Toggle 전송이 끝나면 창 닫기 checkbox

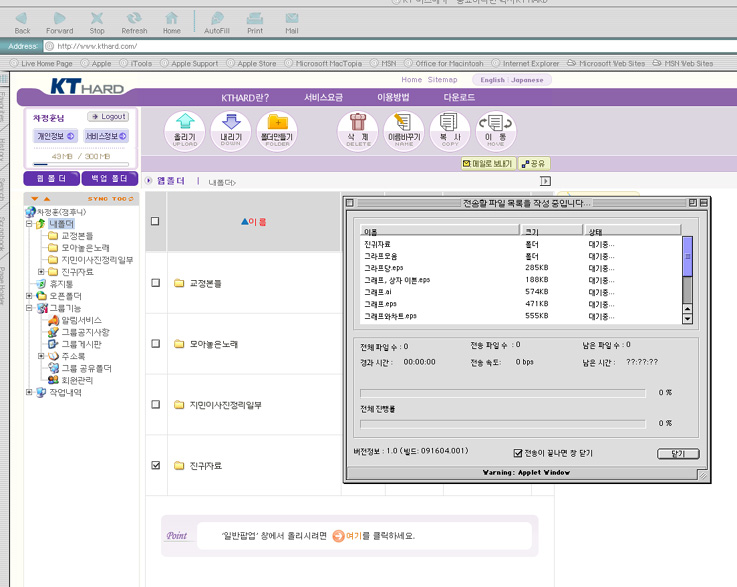[x=518, y=453]
